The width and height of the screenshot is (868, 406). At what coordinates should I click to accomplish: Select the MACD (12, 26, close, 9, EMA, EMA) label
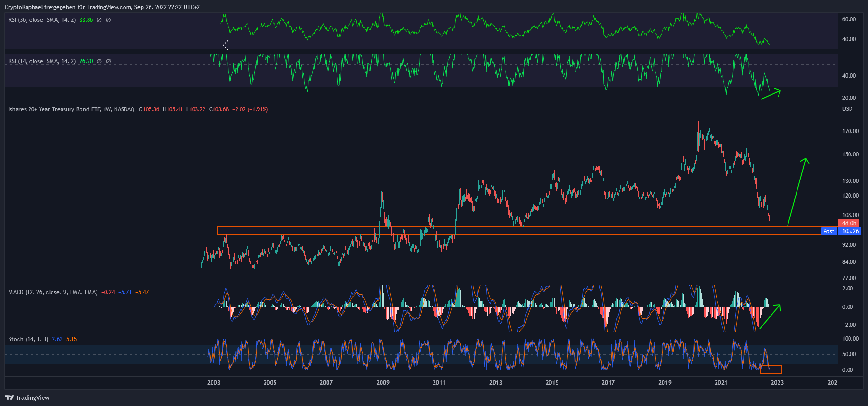(x=53, y=292)
